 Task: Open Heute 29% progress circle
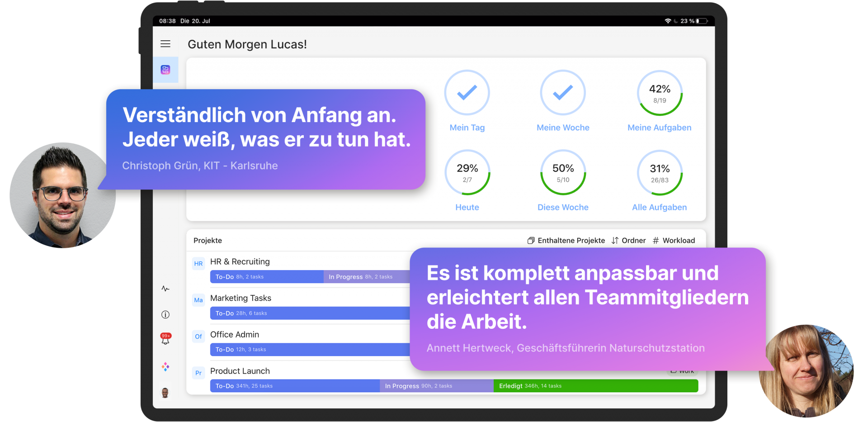[x=467, y=172]
